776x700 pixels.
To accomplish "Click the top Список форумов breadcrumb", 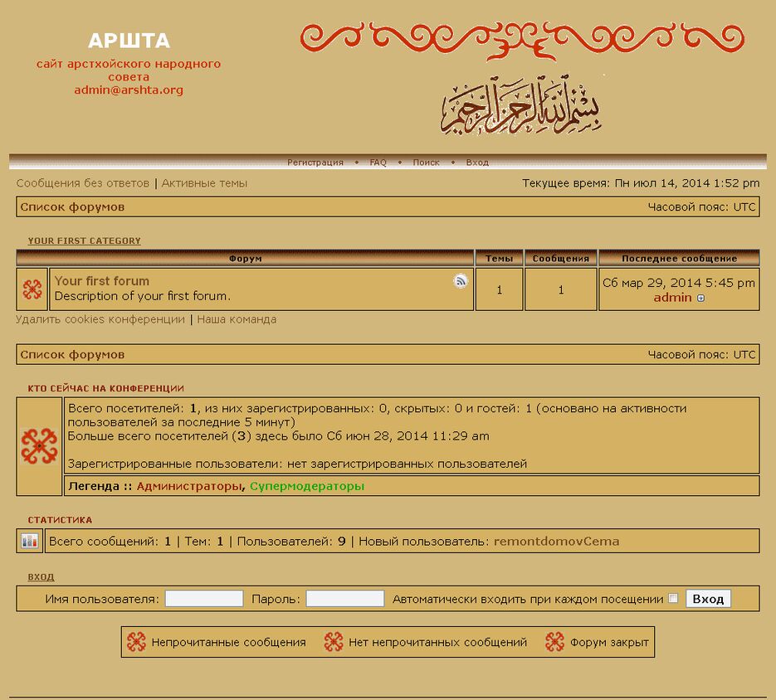I will (72, 207).
